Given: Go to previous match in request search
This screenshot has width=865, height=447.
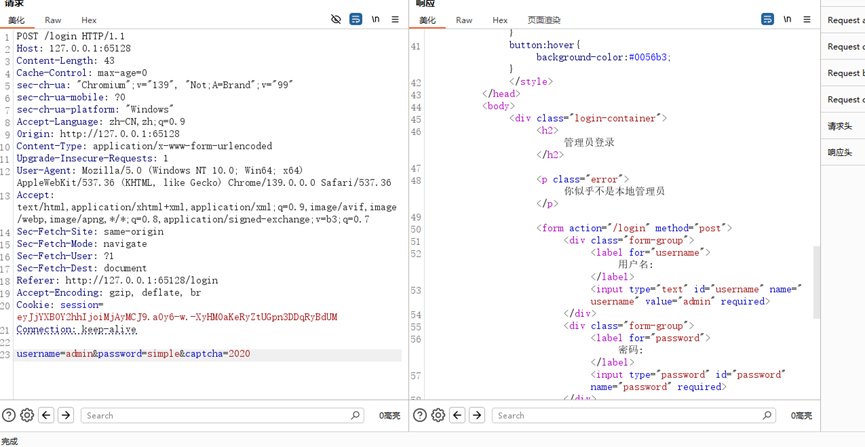Looking at the screenshot, I should pos(46,415).
